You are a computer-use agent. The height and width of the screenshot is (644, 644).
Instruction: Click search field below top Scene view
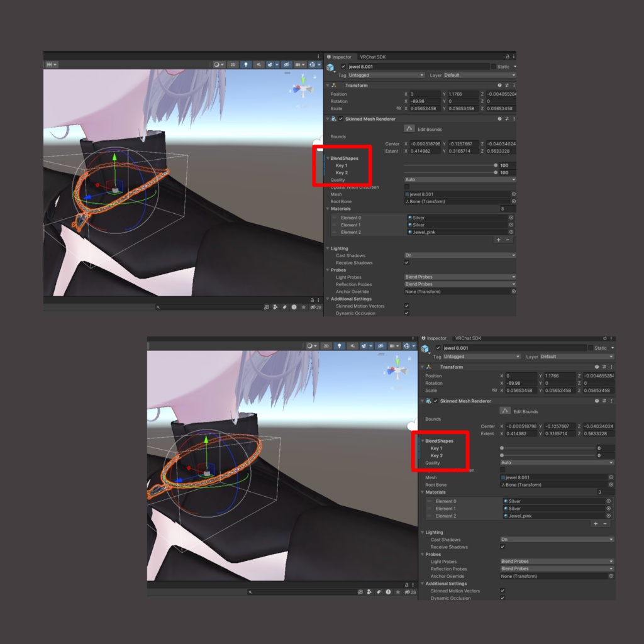tap(209, 307)
